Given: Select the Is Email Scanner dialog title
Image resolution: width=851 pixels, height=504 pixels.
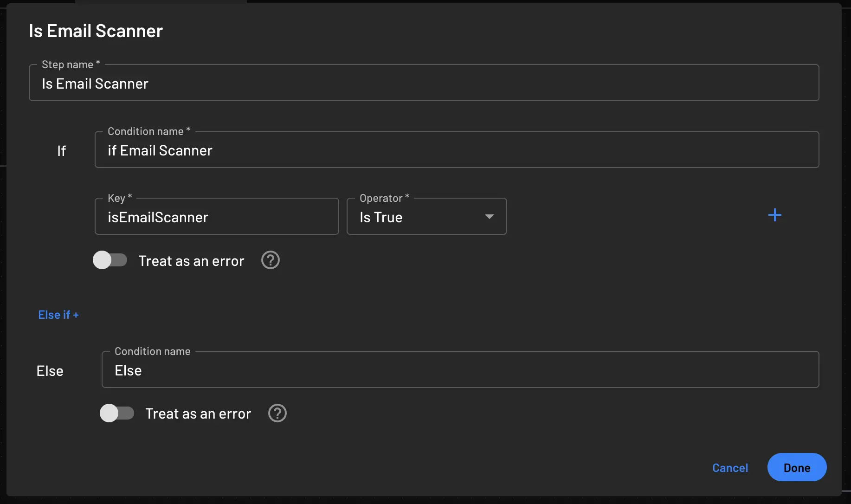Looking at the screenshot, I should pos(96,31).
